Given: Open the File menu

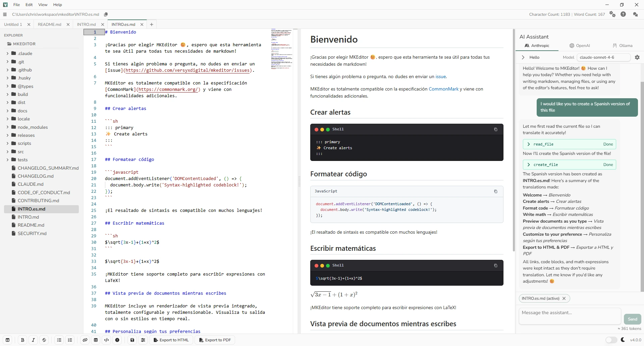Looking at the screenshot, I should [16, 5].
